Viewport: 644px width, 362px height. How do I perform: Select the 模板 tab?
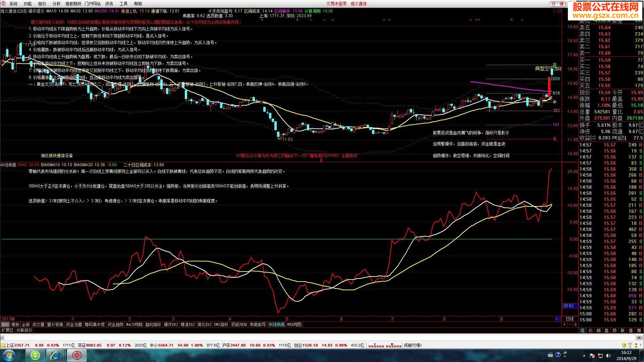15,324
